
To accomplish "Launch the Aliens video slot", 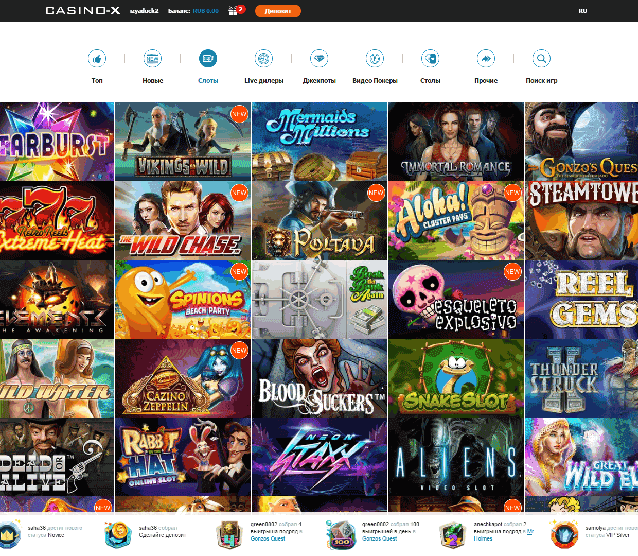I will [x=456, y=456].
